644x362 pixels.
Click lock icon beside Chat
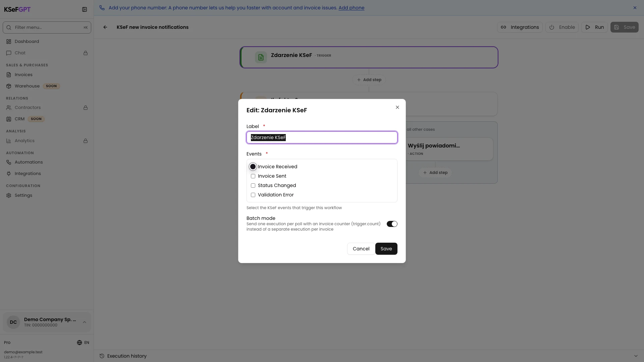click(86, 53)
